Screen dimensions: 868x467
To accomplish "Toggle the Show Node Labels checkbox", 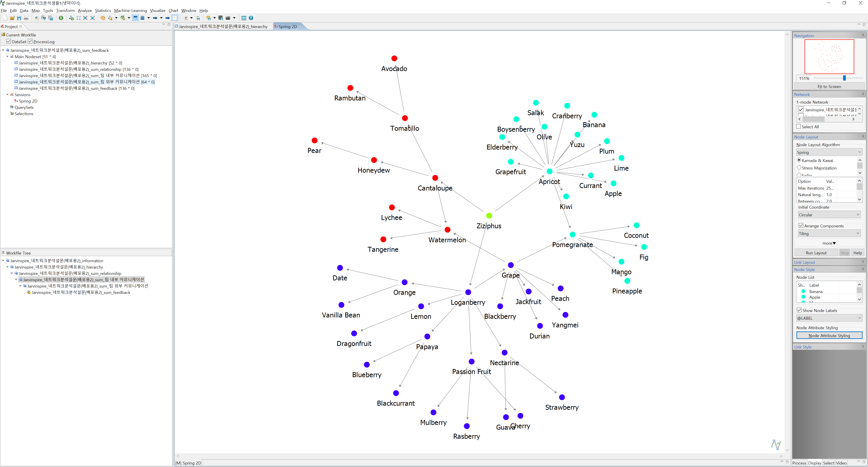I will [799, 310].
